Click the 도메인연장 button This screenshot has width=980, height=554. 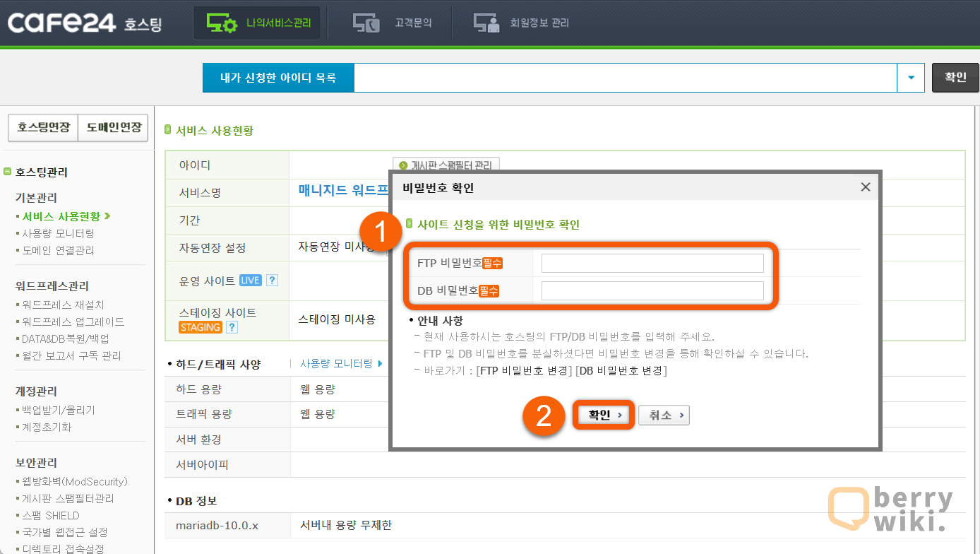(114, 128)
